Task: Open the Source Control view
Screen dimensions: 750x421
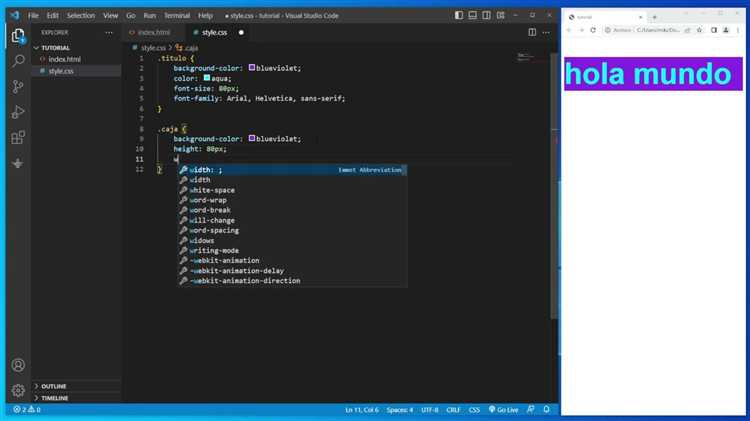Action: 18,87
